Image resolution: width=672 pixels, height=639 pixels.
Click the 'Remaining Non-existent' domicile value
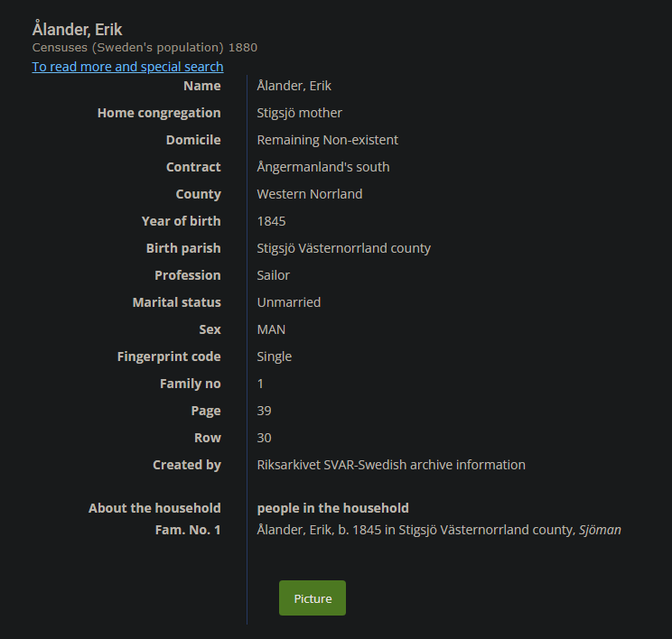[327, 140]
